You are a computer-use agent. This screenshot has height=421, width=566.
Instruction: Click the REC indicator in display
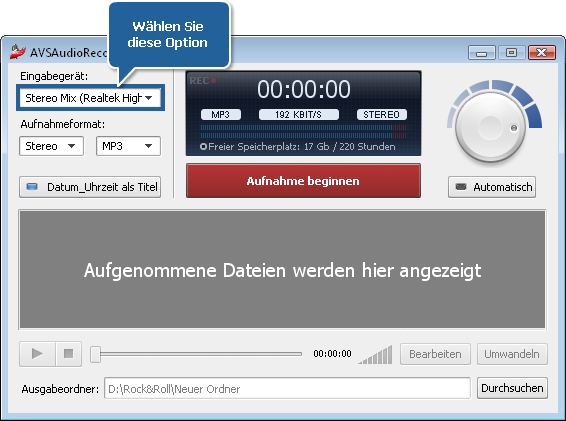coord(203,81)
